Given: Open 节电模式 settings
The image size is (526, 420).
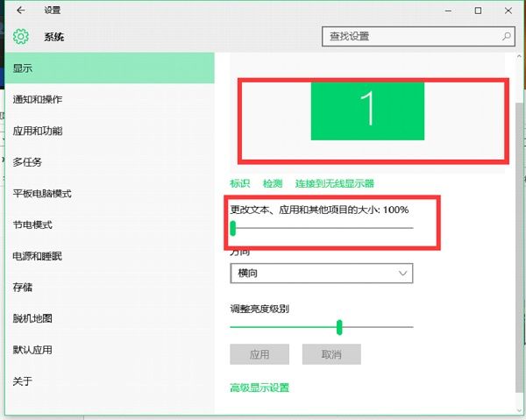Looking at the screenshot, I should point(110,224).
